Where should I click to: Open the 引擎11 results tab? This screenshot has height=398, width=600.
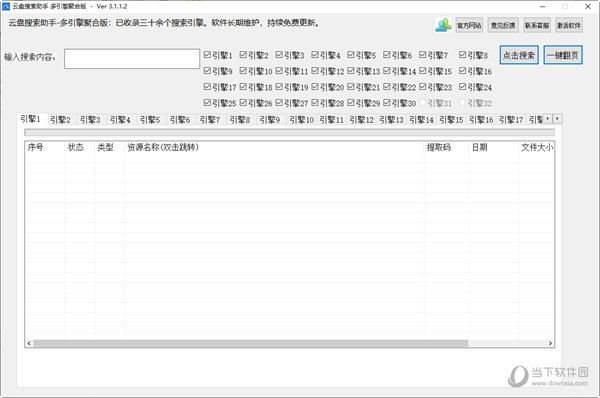click(x=331, y=120)
